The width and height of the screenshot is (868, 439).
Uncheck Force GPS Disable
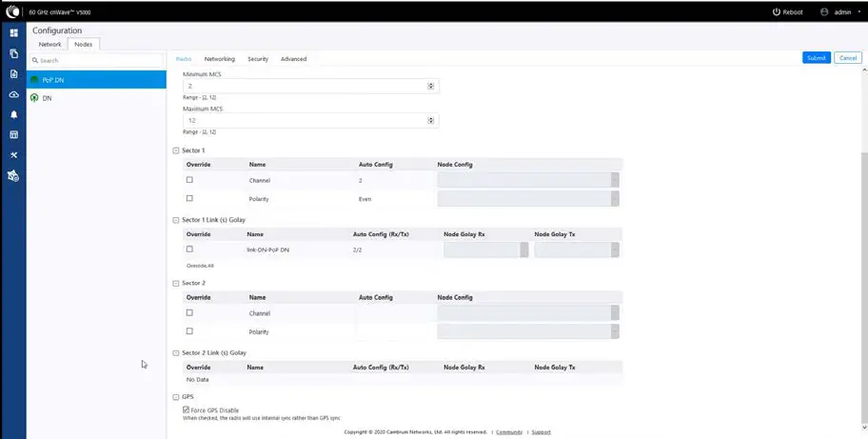coord(186,410)
